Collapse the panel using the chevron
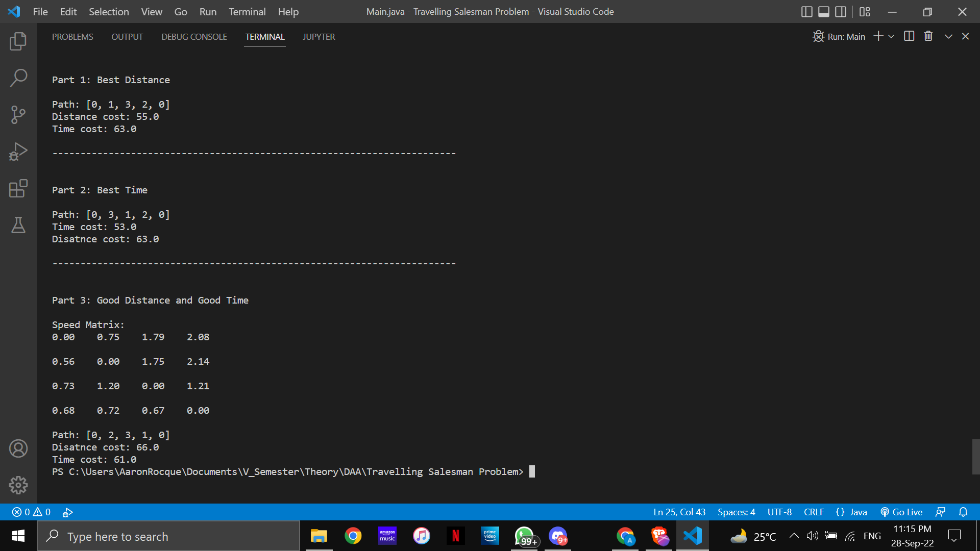The height and width of the screenshot is (551, 980). [948, 36]
